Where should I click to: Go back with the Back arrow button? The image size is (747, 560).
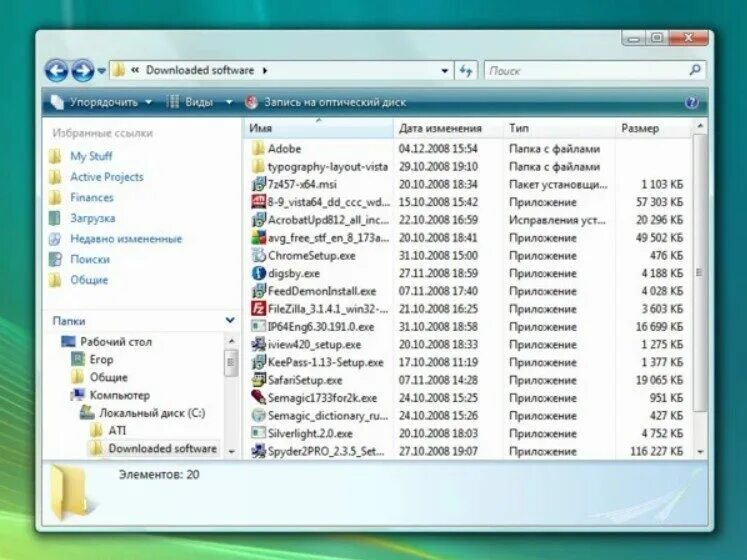[x=56, y=71]
